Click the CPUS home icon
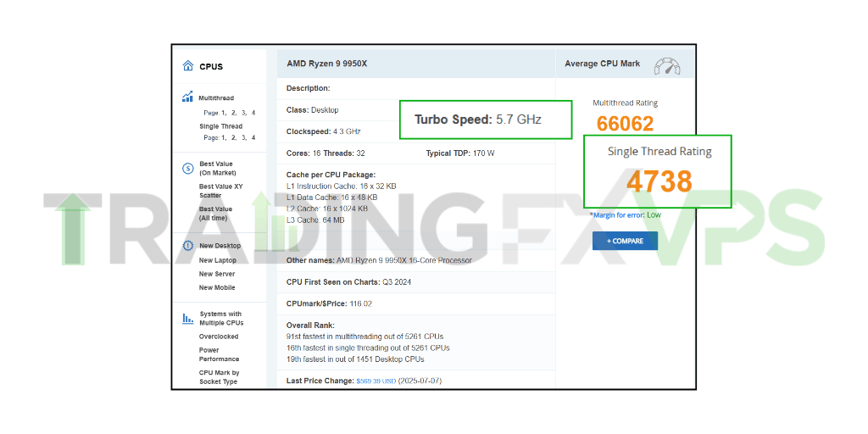This screenshot has width=868, height=434. tap(187, 66)
